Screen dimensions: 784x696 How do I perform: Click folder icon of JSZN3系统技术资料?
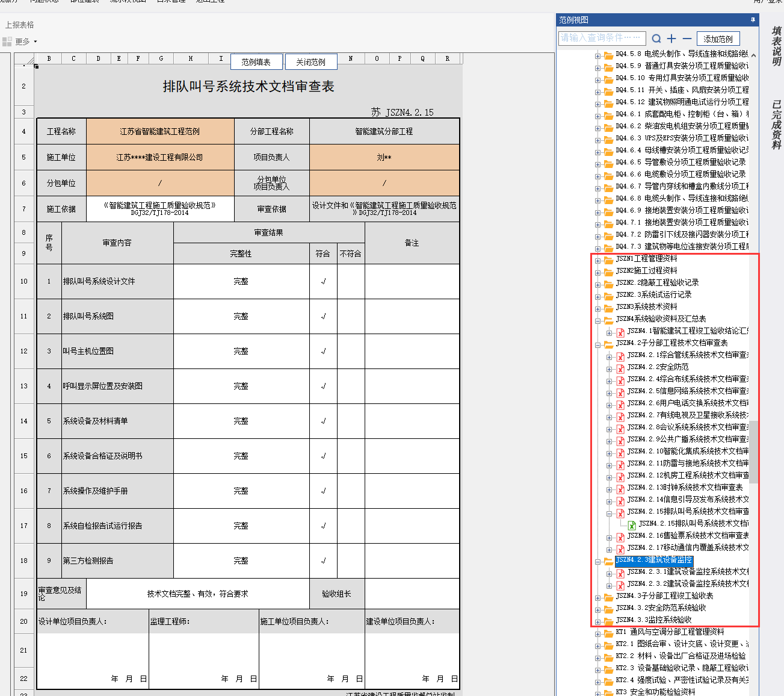click(608, 308)
